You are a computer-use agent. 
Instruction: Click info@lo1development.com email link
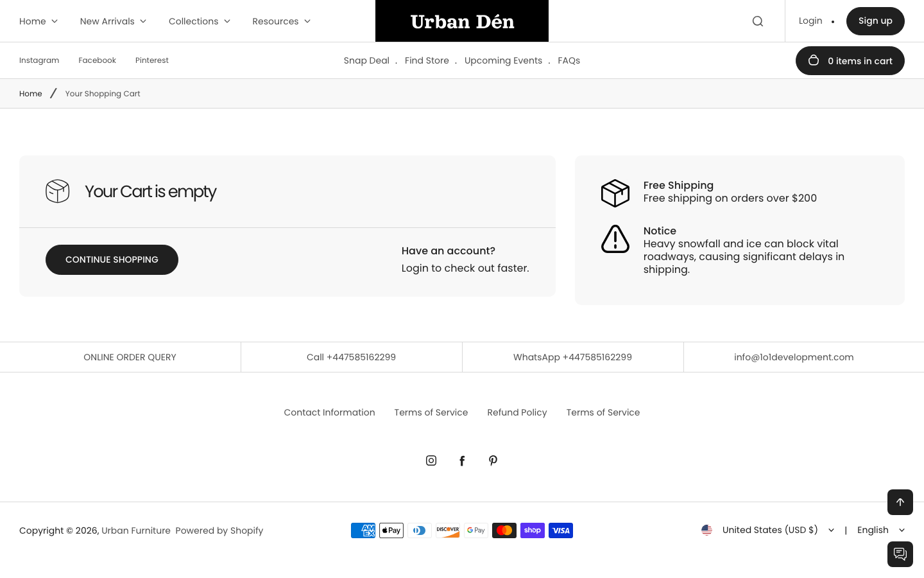(x=794, y=357)
